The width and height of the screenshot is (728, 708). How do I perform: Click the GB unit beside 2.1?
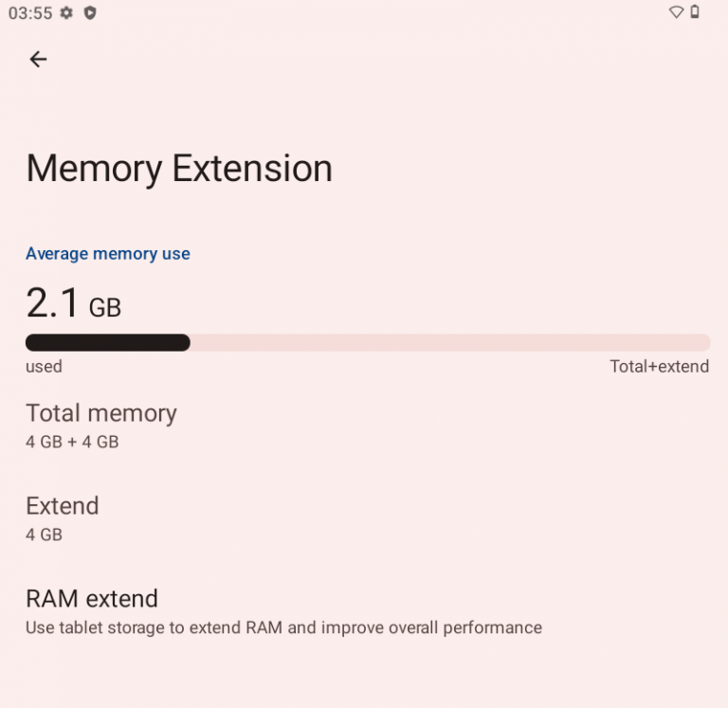pyautogui.click(x=105, y=308)
